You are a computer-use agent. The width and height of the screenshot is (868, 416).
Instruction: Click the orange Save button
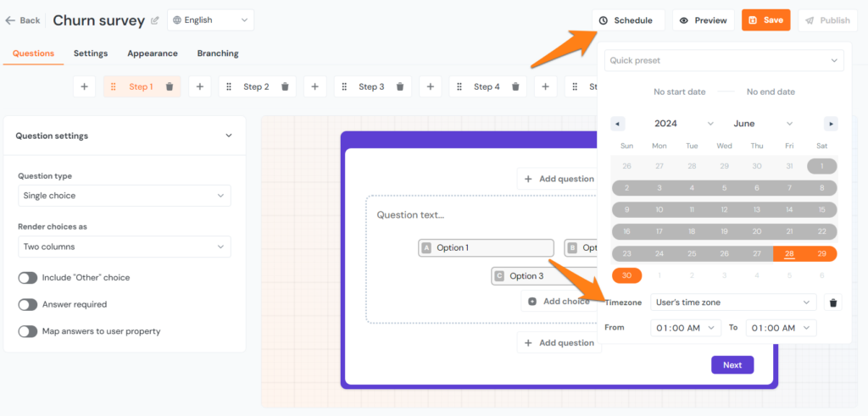pos(765,20)
